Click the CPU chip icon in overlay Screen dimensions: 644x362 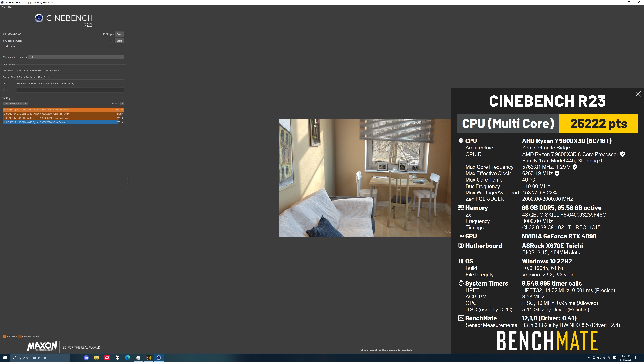tap(461, 141)
